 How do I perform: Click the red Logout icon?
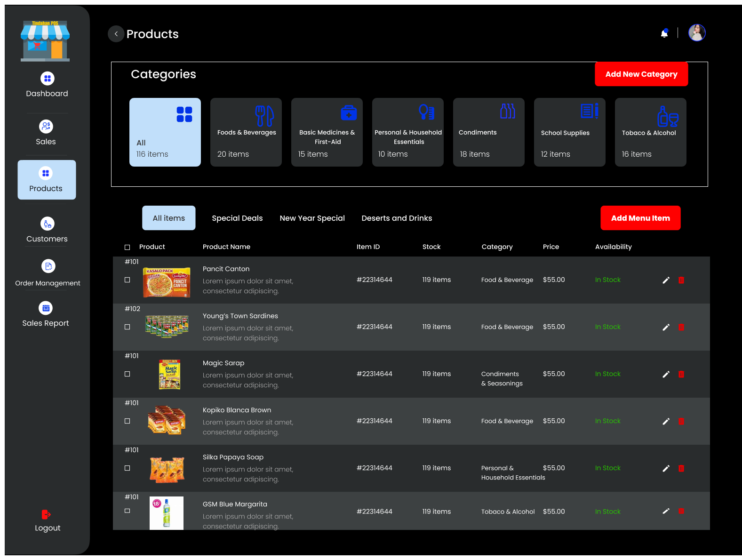point(46,514)
